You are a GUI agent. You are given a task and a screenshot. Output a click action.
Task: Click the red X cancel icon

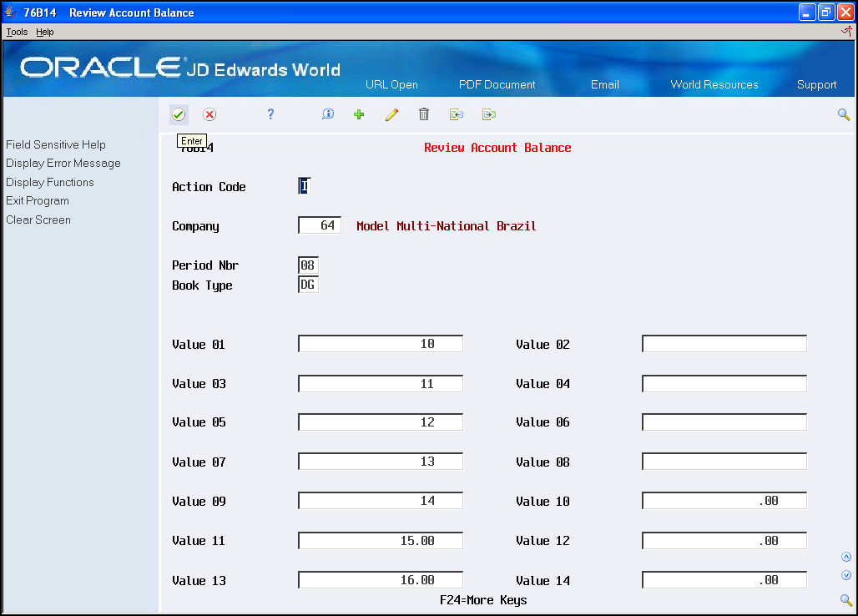pyautogui.click(x=209, y=114)
